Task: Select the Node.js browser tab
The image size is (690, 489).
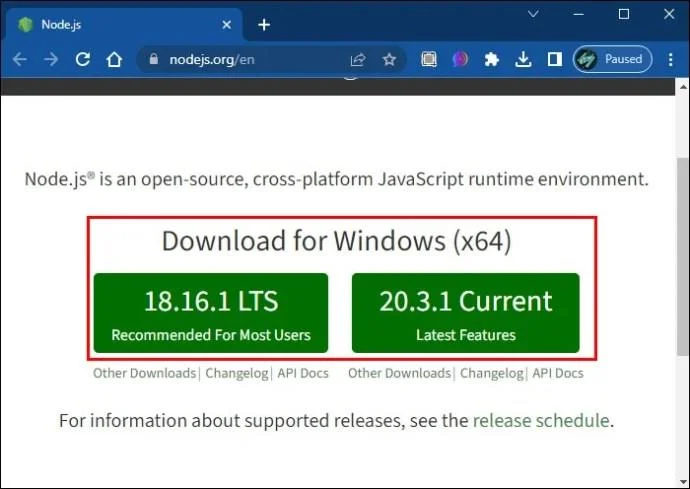Action: tap(110, 24)
